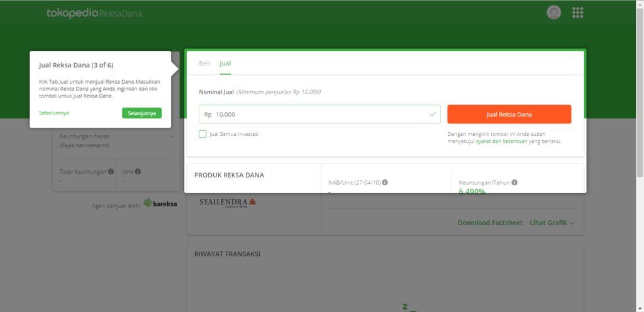
Task: Click Keuntungan harian label
Action: click(x=85, y=136)
